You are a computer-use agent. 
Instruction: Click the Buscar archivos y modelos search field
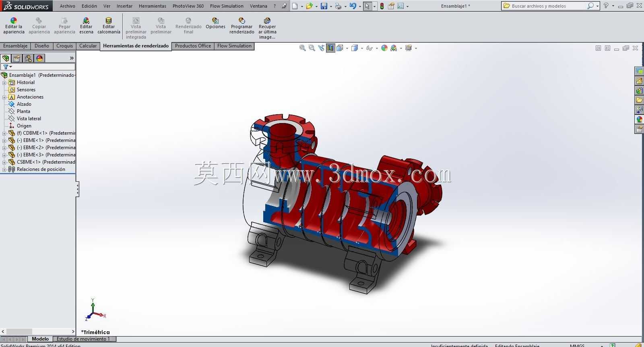pos(545,6)
